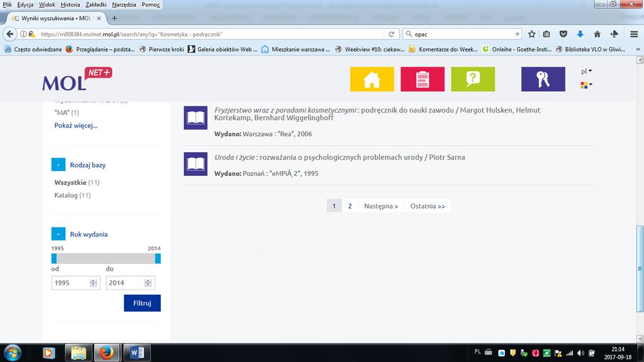Viewport: 644px width, 362px height.
Task: Open the Historia menu
Action: tap(70, 4)
